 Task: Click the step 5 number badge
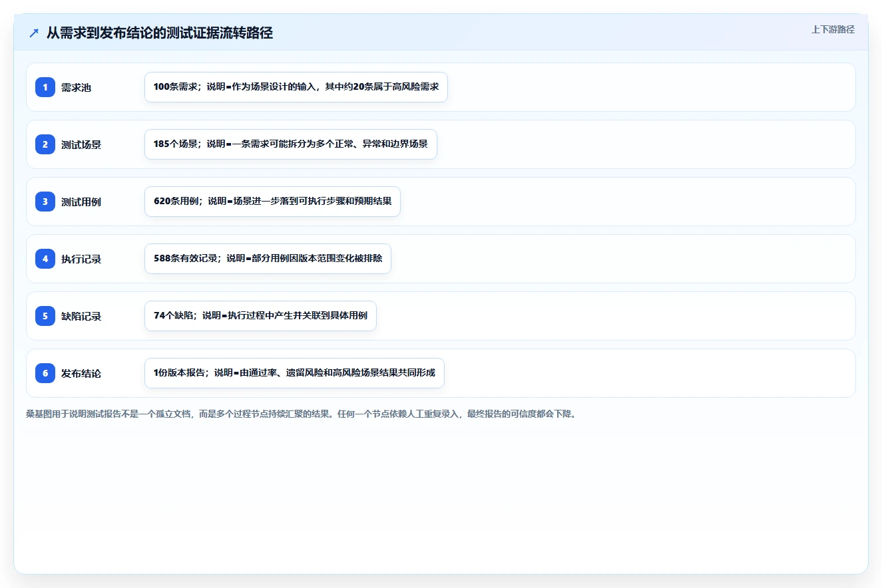click(x=45, y=316)
